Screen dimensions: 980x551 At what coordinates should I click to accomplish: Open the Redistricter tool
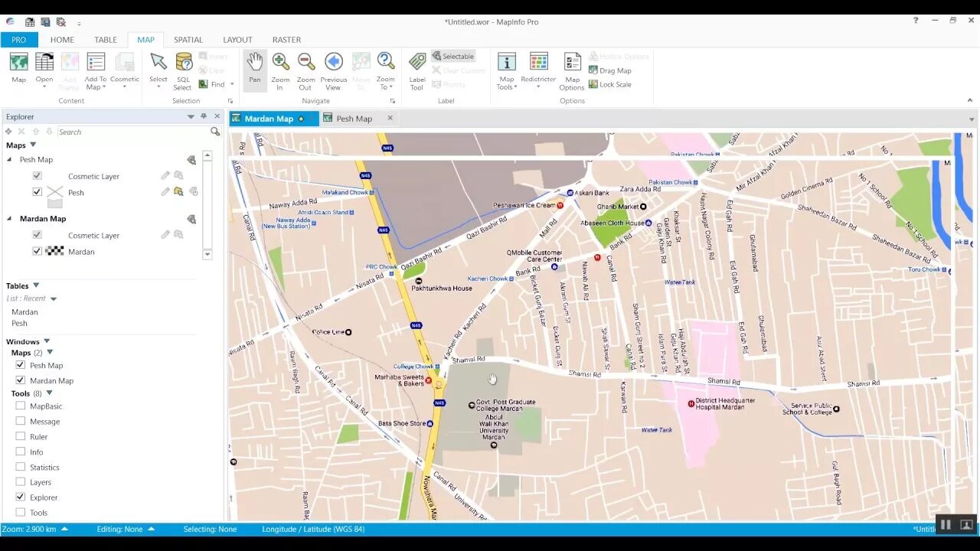coord(539,62)
